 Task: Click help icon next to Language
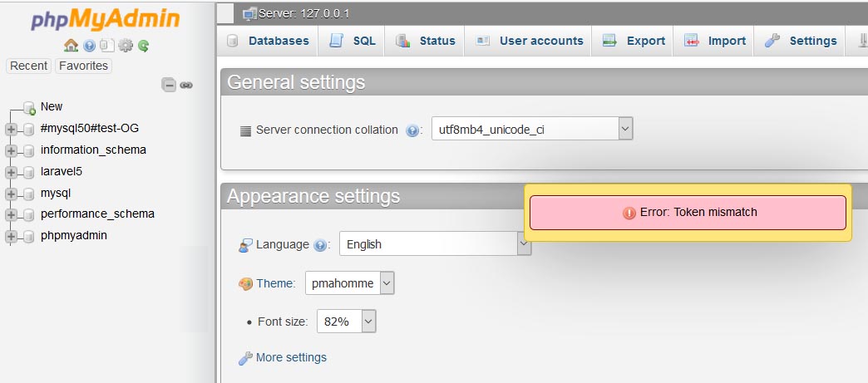pyautogui.click(x=320, y=244)
